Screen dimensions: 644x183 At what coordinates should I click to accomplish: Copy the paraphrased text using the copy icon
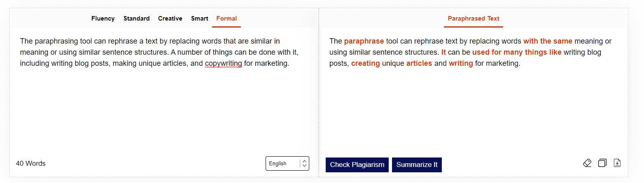pyautogui.click(x=602, y=163)
